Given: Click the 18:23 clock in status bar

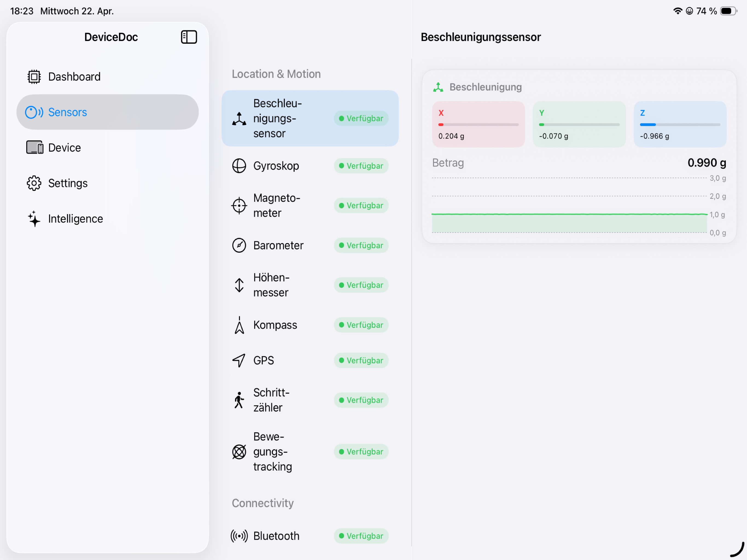Looking at the screenshot, I should (22, 11).
